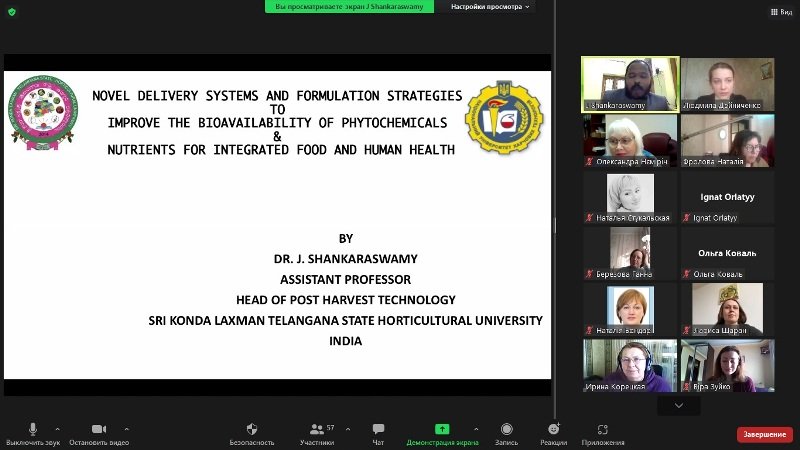Open the Participants panel icon
This screenshot has height=450, width=800.
click(x=317, y=429)
